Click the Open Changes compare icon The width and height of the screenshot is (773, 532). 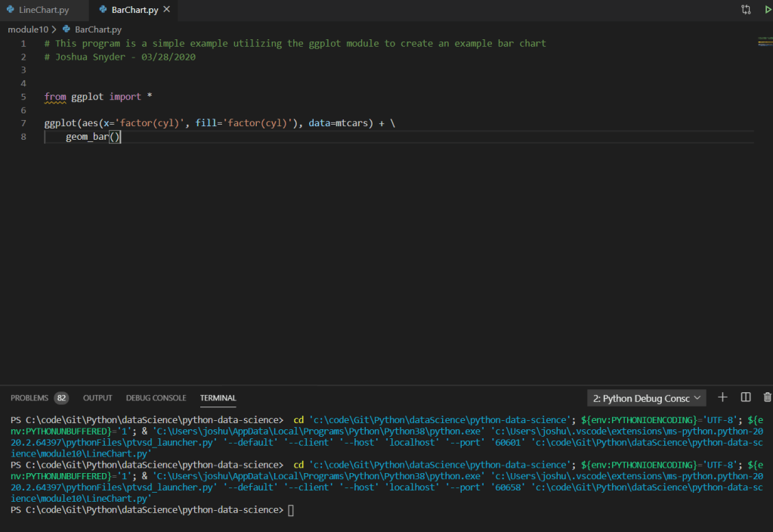coord(747,10)
